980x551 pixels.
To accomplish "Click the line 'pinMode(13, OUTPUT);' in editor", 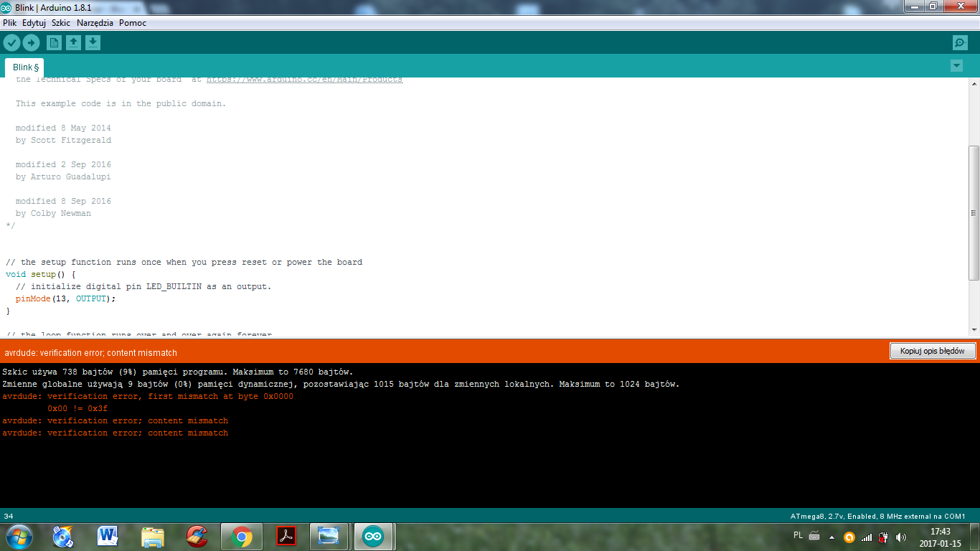I will point(65,298).
